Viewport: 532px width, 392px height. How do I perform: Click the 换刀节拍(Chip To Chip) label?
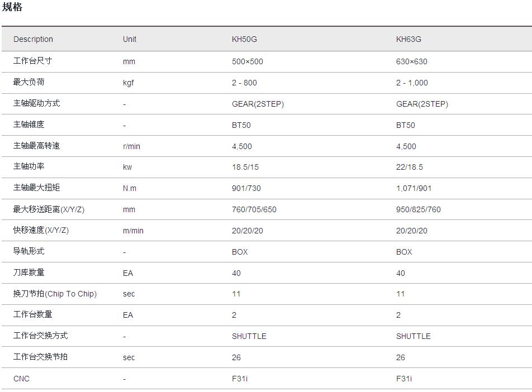coord(55,294)
